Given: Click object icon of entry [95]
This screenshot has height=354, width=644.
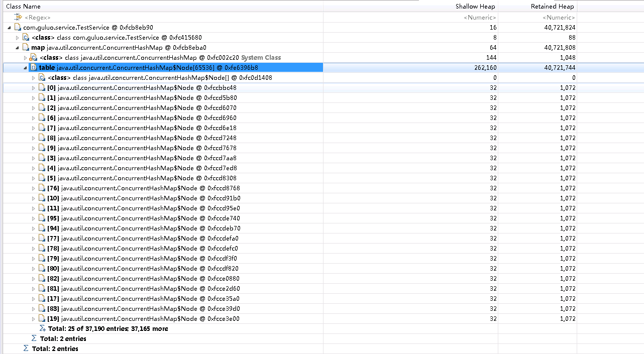Looking at the screenshot, I should [x=42, y=218].
